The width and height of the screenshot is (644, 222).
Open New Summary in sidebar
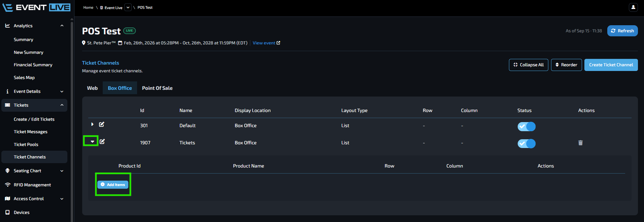point(29,52)
